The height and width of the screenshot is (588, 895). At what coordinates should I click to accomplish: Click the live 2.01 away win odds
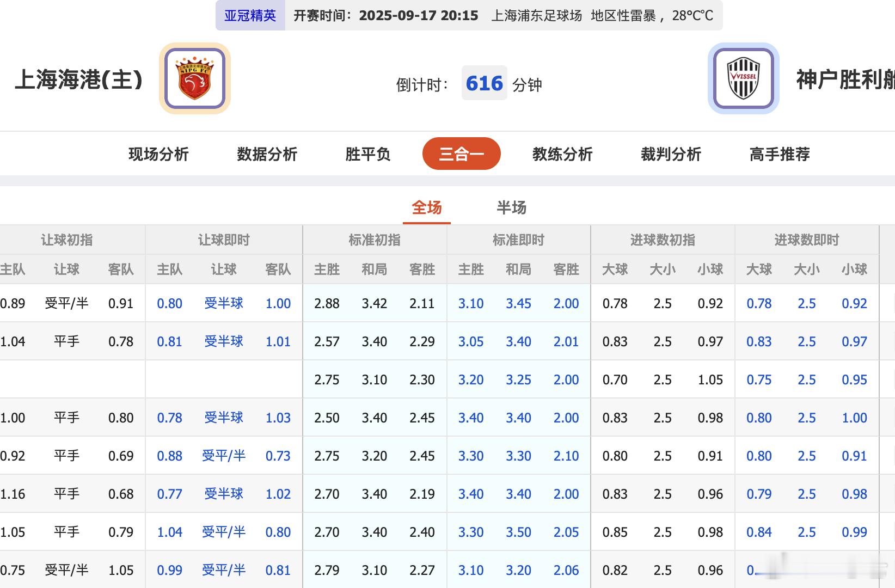pyautogui.click(x=566, y=341)
